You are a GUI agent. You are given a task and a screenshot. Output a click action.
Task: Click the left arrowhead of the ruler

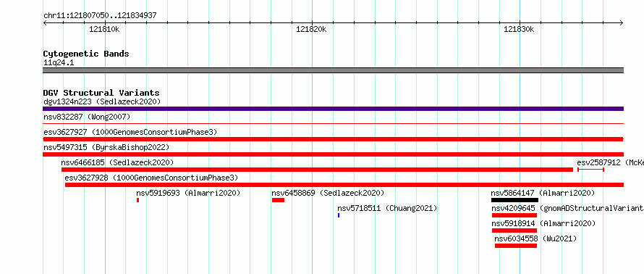coord(45,23)
